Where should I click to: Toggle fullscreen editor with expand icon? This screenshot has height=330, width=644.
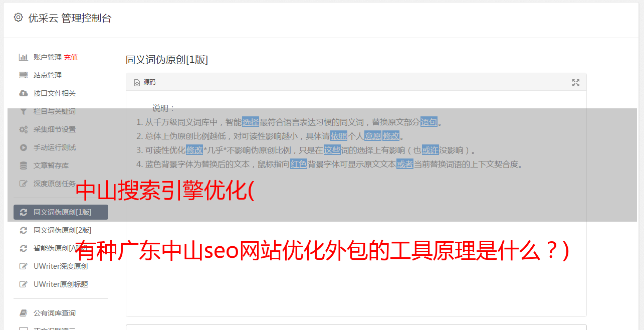[x=576, y=83]
